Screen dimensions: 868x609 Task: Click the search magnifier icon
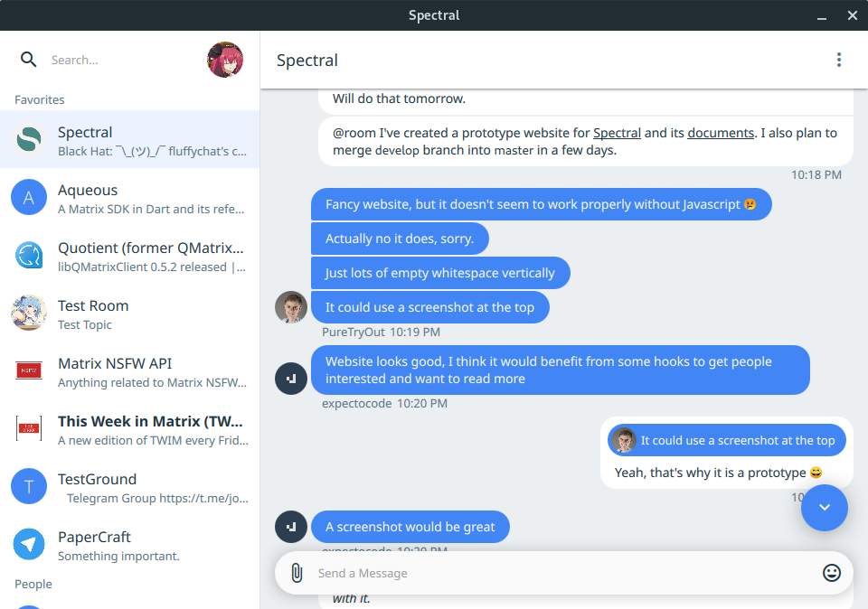point(29,60)
